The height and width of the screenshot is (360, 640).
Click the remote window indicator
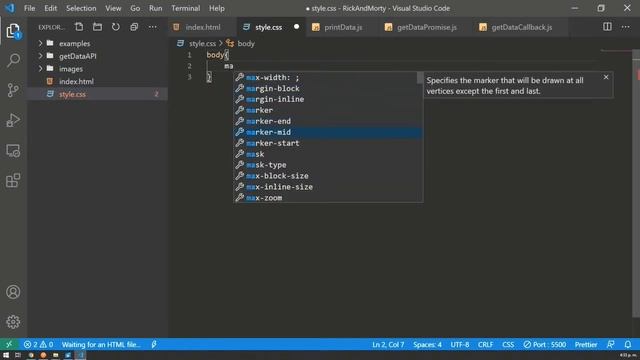coord(9,344)
